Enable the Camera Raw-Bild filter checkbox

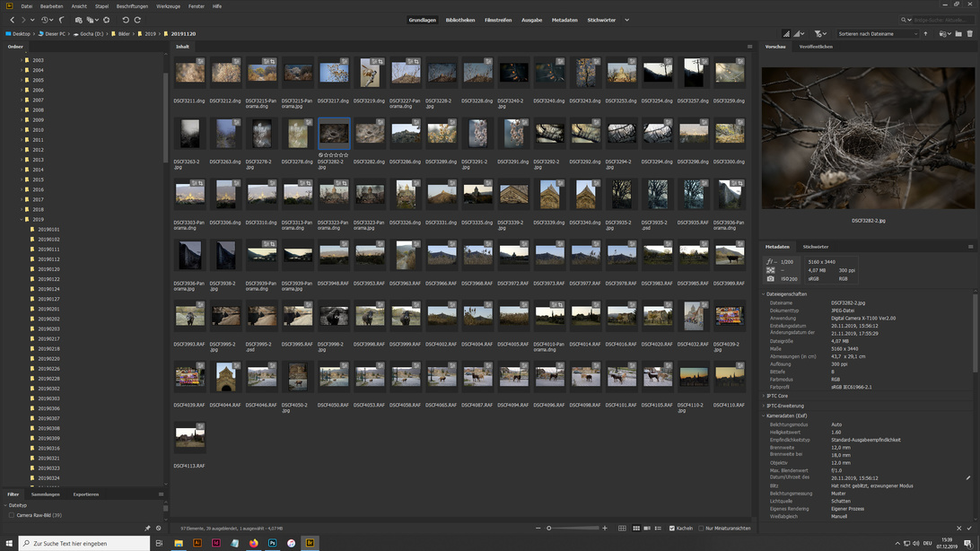(x=11, y=515)
